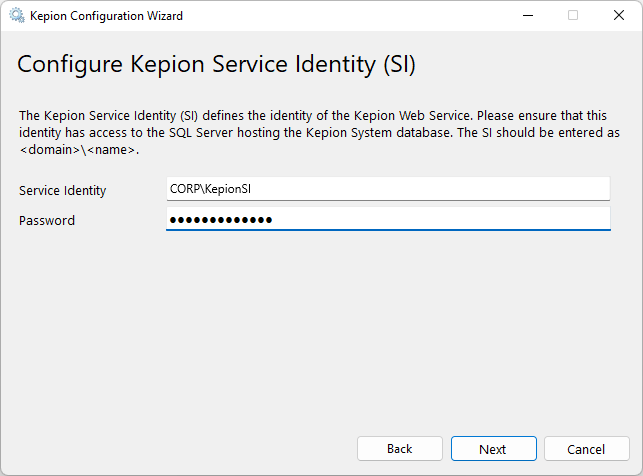Focus the Password input field
The image size is (643, 476).
(x=388, y=219)
